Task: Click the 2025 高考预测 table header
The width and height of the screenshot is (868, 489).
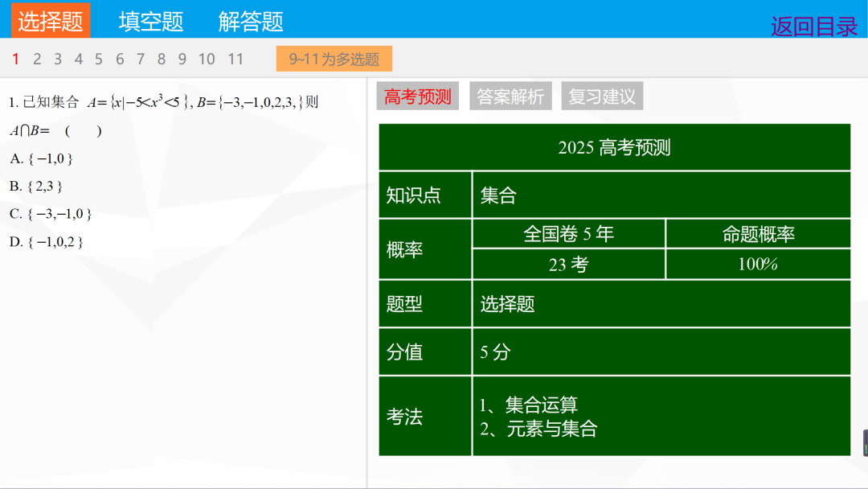Action: coord(612,148)
